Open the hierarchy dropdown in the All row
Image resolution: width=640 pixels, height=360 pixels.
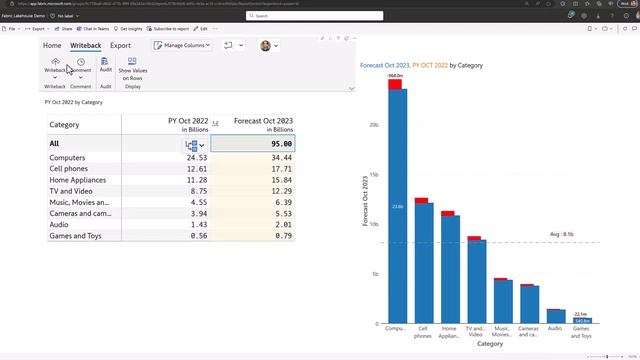[195, 145]
